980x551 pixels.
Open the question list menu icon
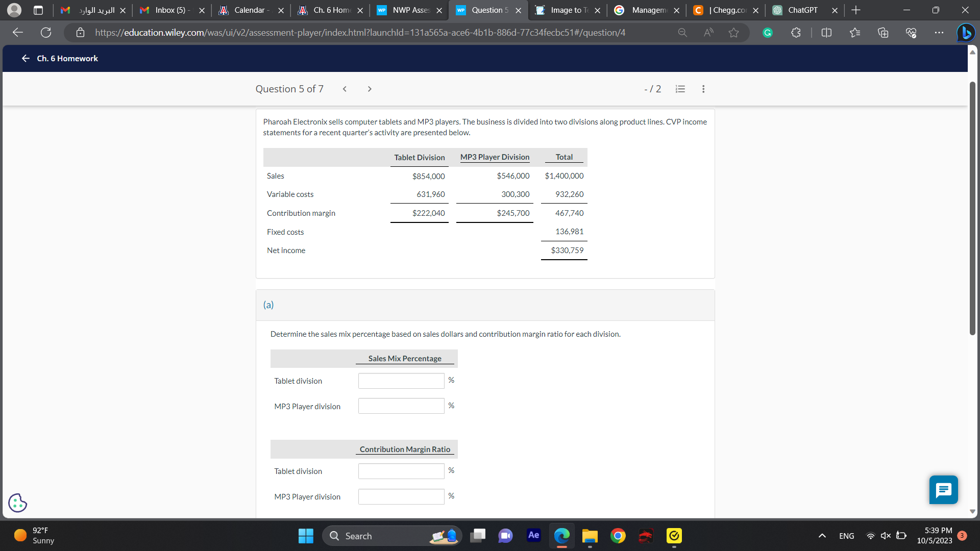(680, 88)
